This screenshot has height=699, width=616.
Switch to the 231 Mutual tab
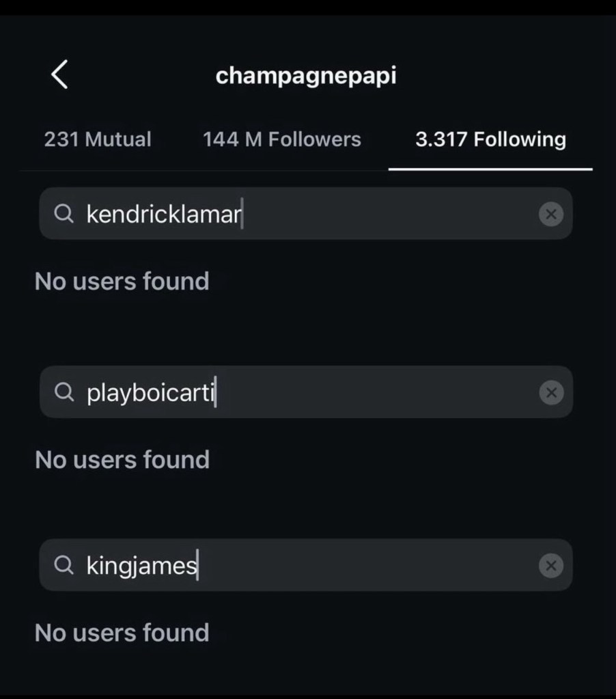pyautogui.click(x=98, y=139)
